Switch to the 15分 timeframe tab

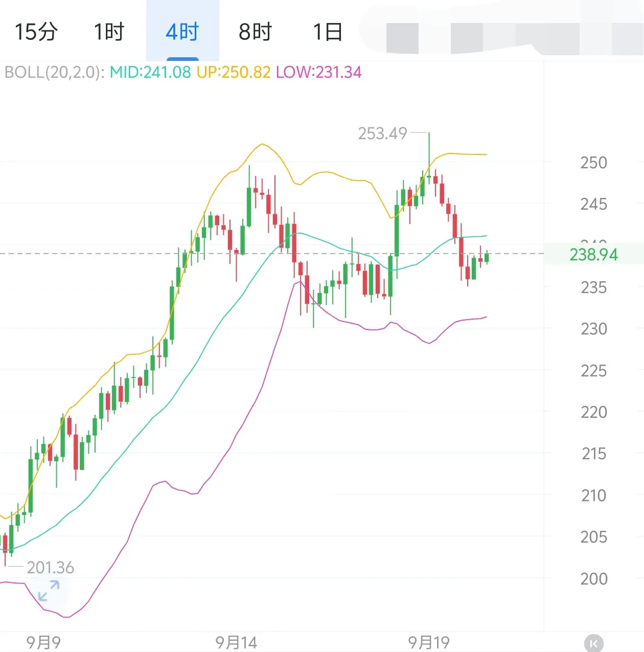coord(36,32)
